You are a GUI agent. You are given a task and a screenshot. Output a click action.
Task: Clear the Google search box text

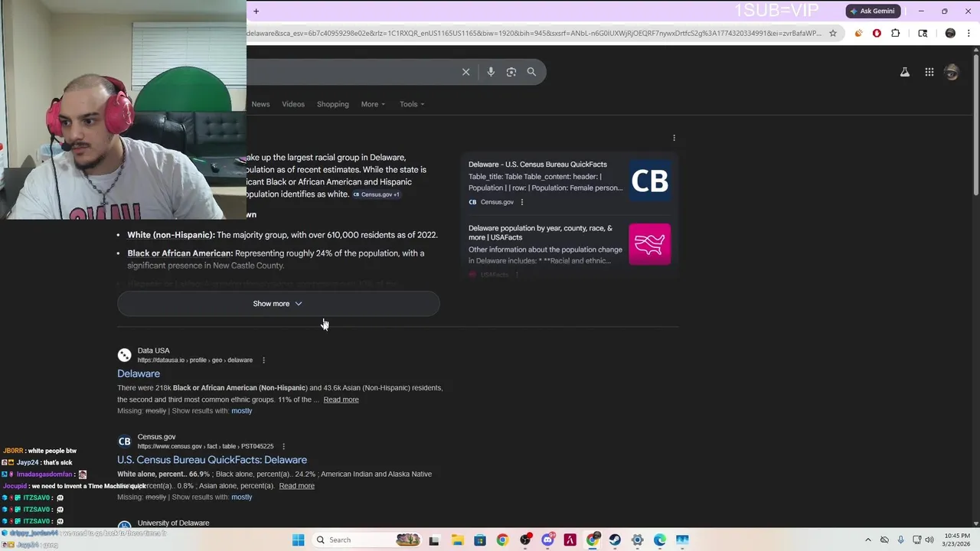(x=465, y=72)
